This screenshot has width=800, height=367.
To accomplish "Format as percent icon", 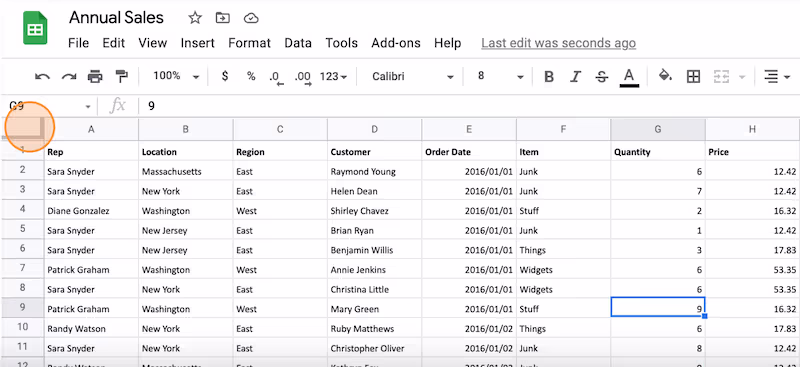I will click(x=251, y=76).
